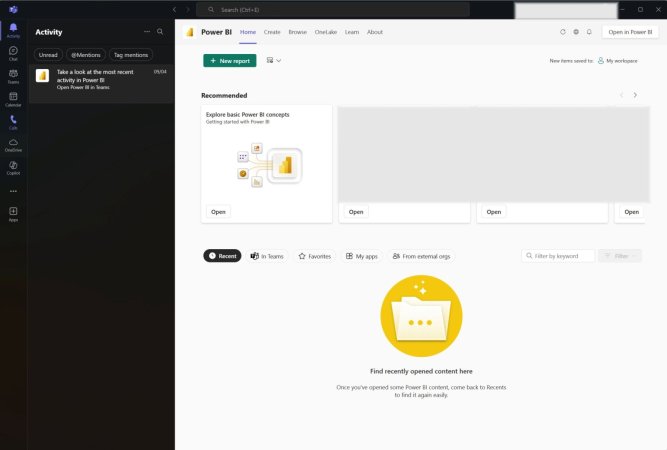This screenshot has height=450, width=667.
Task: Expand the layout view dropdown
Action: tap(274, 60)
